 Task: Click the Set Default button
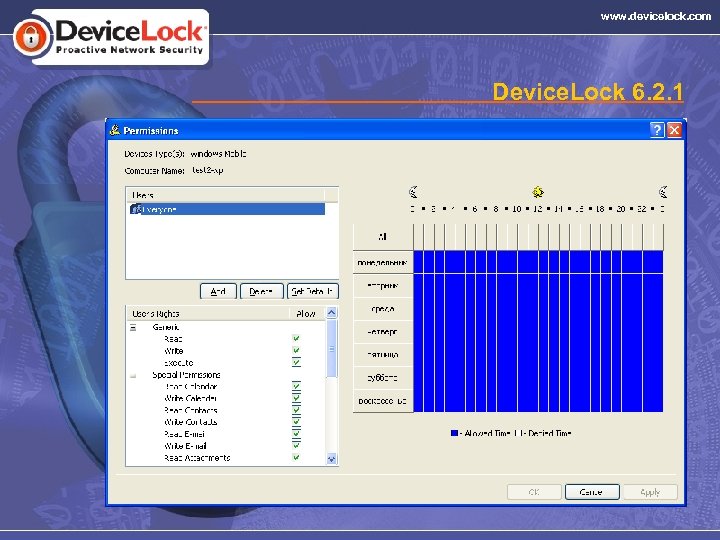313,291
